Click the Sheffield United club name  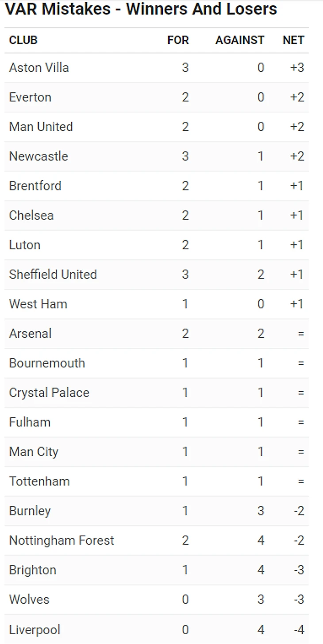tap(53, 275)
